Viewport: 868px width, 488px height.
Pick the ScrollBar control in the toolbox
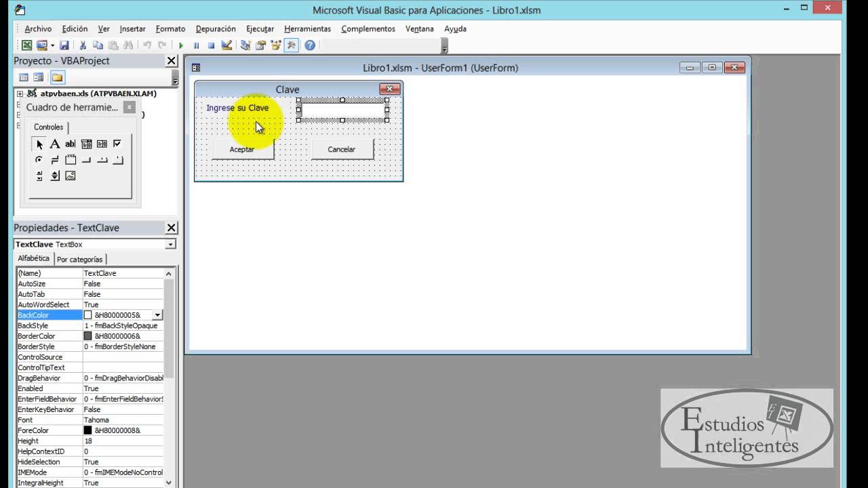coord(39,176)
